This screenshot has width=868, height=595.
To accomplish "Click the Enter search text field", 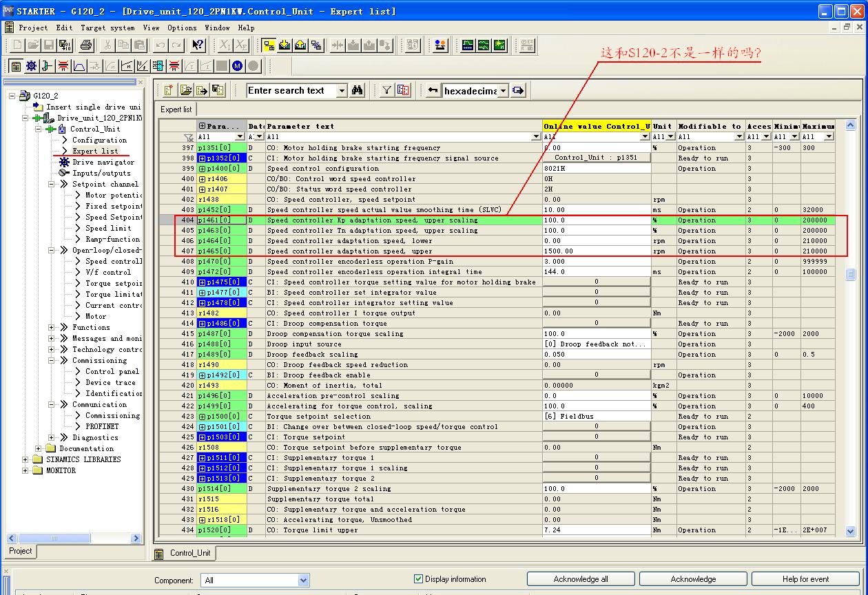I will point(291,91).
